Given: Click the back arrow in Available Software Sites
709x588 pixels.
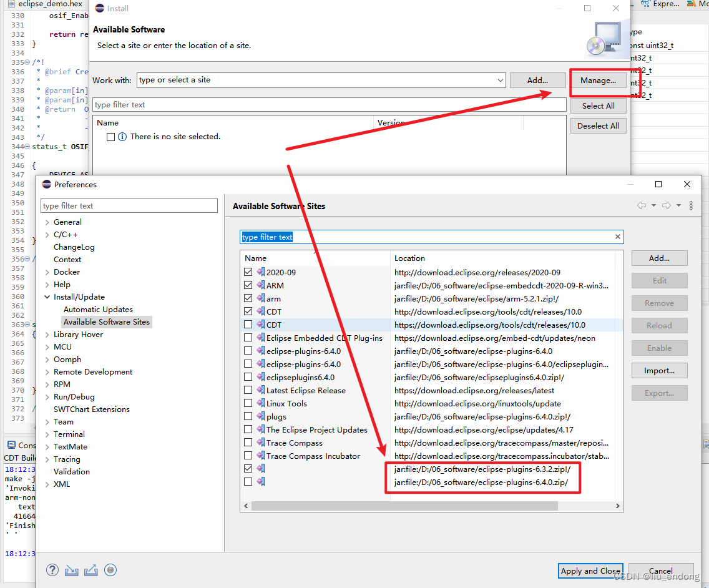Looking at the screenshot, I should 641,205.
